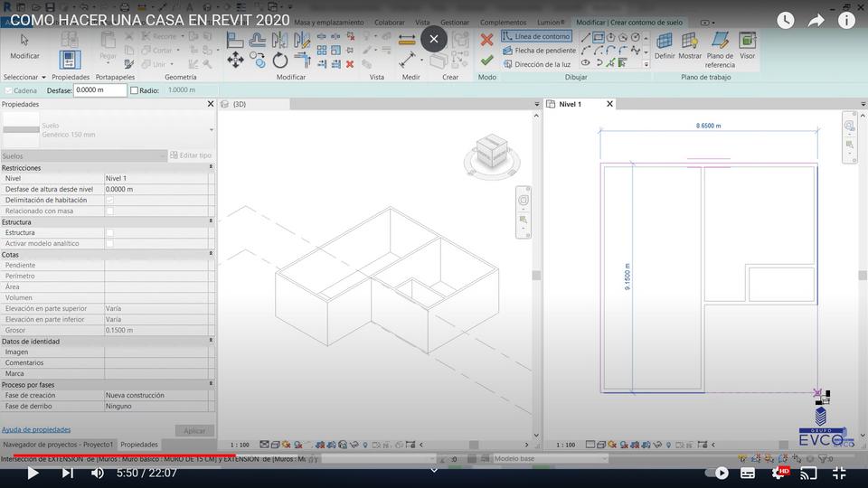Toggle Activar modelo analítico checkbox

point(109,243)
